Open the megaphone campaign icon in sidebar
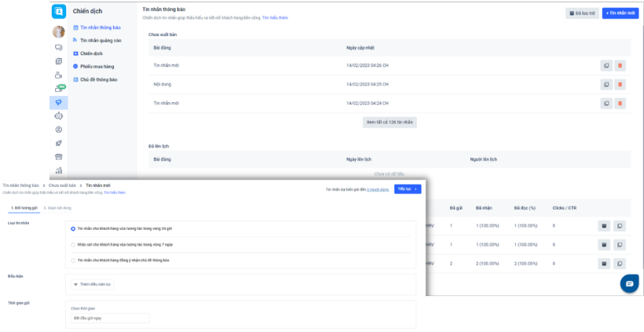 [58, 103]
